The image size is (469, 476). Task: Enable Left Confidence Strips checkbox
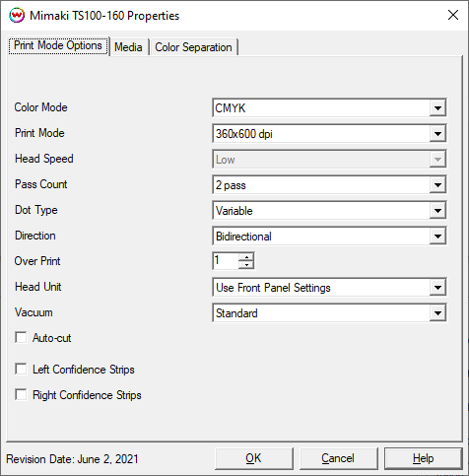point(21,369)
